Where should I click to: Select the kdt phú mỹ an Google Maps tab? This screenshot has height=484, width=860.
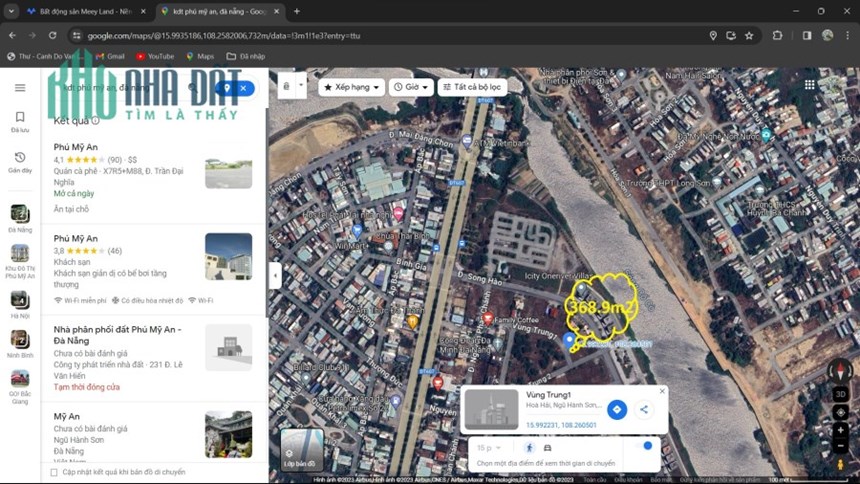(219, 11)
